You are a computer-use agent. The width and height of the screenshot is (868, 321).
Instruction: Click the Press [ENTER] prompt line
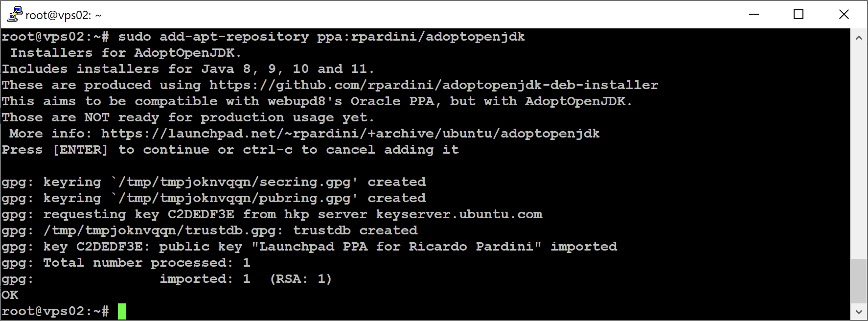[230, 150]
